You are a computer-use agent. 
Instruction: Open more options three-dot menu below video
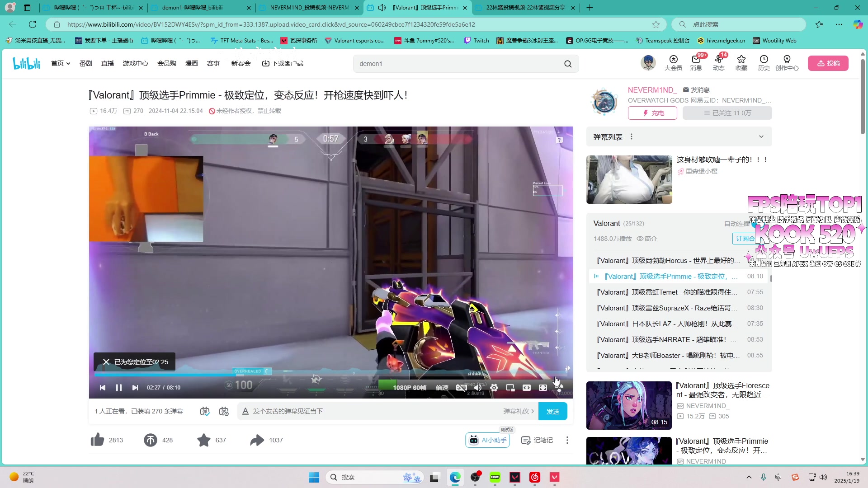(567, 440)
